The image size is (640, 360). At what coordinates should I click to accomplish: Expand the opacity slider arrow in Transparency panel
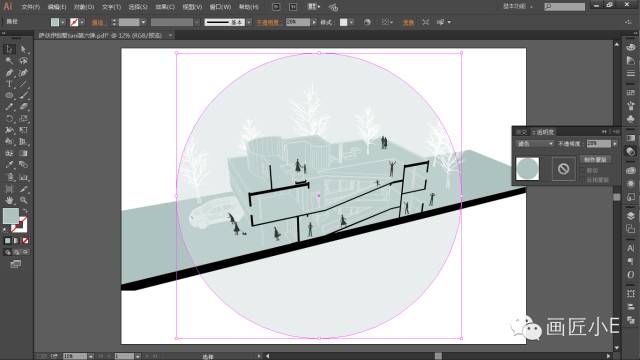615,144
